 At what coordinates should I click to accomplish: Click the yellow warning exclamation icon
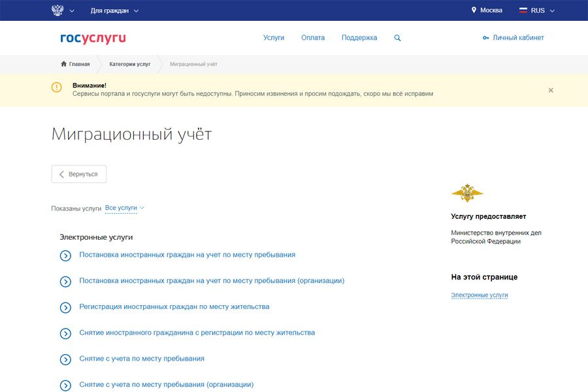pyautogui.click(x=56, y=88)
